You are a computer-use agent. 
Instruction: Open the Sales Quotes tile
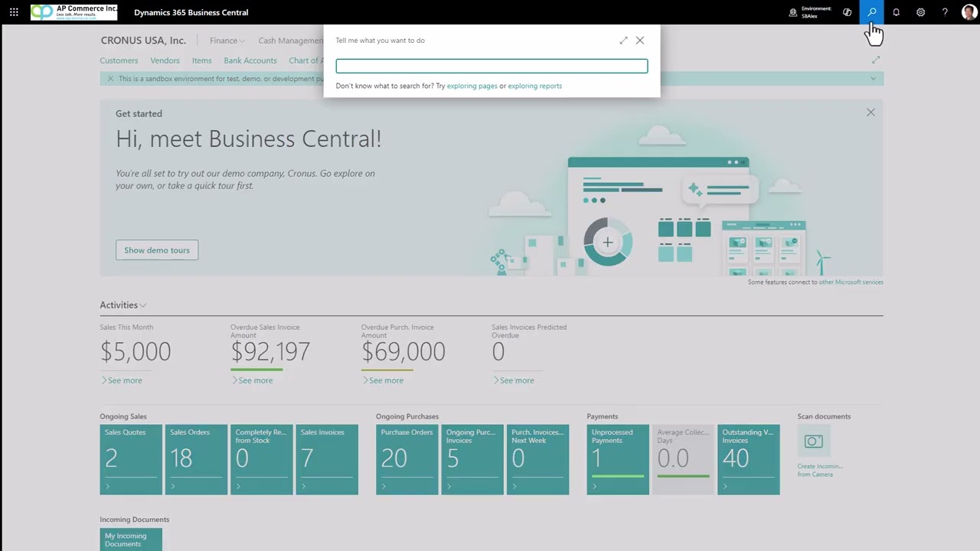tap(131, 459)
